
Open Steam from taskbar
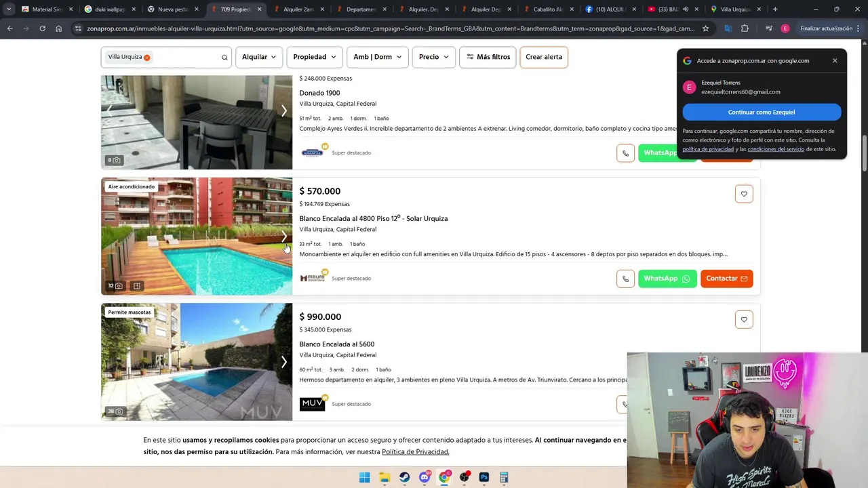click(404, 477)
